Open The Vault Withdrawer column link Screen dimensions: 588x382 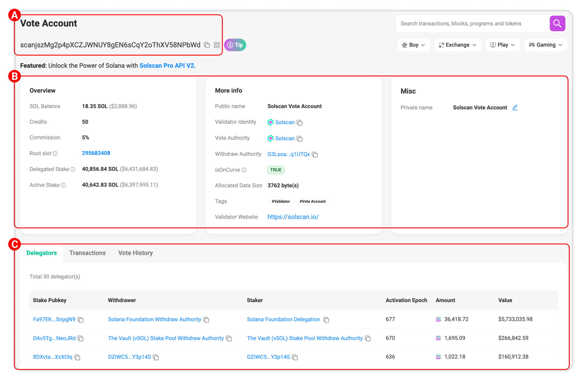click(x=166, y=338)
